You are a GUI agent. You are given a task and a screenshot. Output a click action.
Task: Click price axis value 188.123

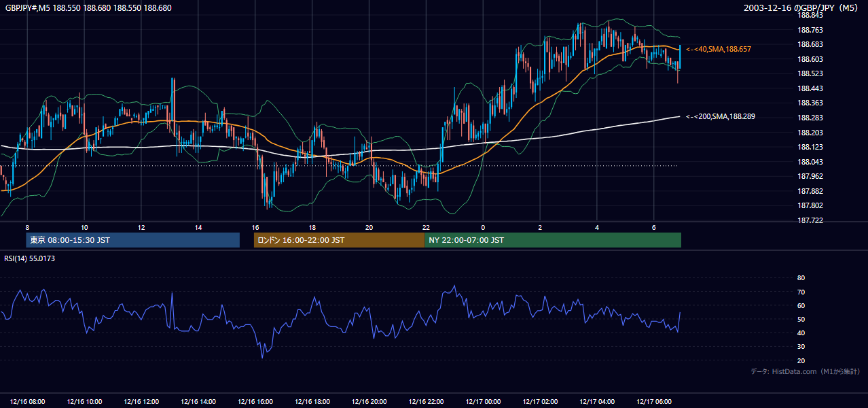[x=810, y=147]
